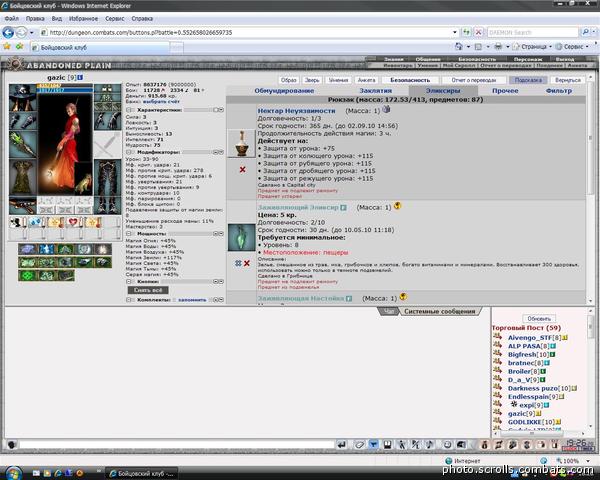This screenshot has height=480, width=600.
Task: Open the Страница toolbar dropdown
Action: coord(532,47)
